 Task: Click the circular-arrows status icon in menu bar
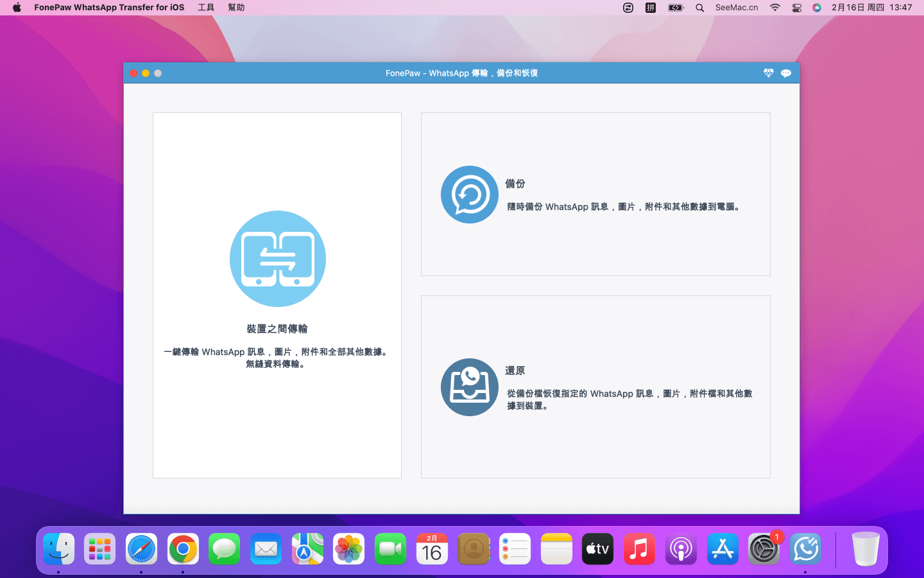pyautogui.click(x=628, y=8)
